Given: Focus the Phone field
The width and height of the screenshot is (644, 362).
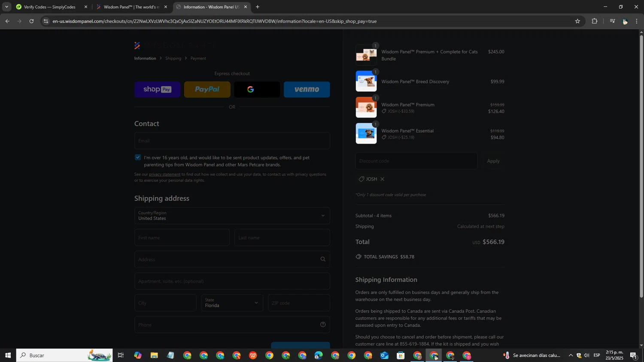Looking at the screenshot, I should tap(232, 325).
